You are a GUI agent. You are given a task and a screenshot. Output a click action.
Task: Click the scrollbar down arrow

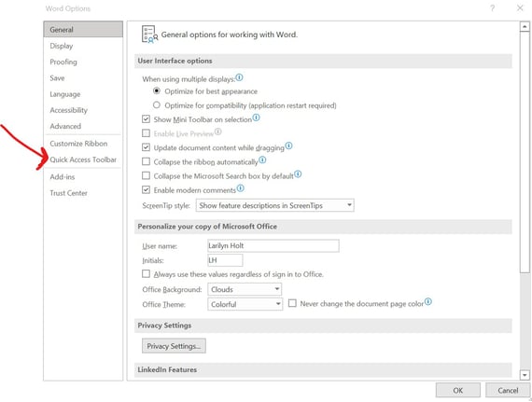[525, 375]
